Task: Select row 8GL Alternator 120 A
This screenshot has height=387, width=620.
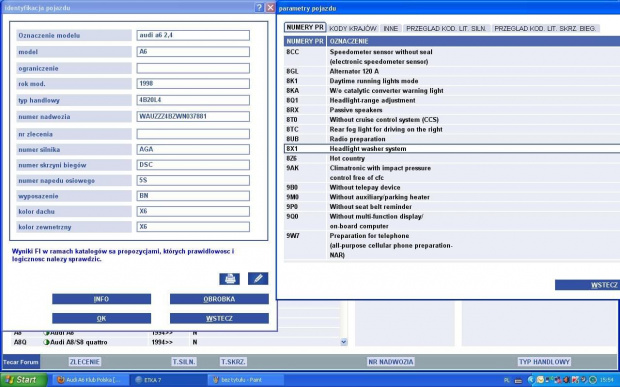Action: click(452, 71)
